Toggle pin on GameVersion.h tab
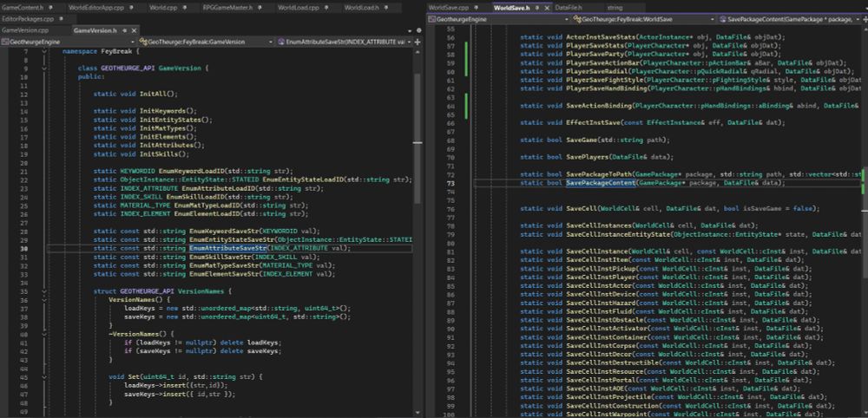 (x=124, y=30)
